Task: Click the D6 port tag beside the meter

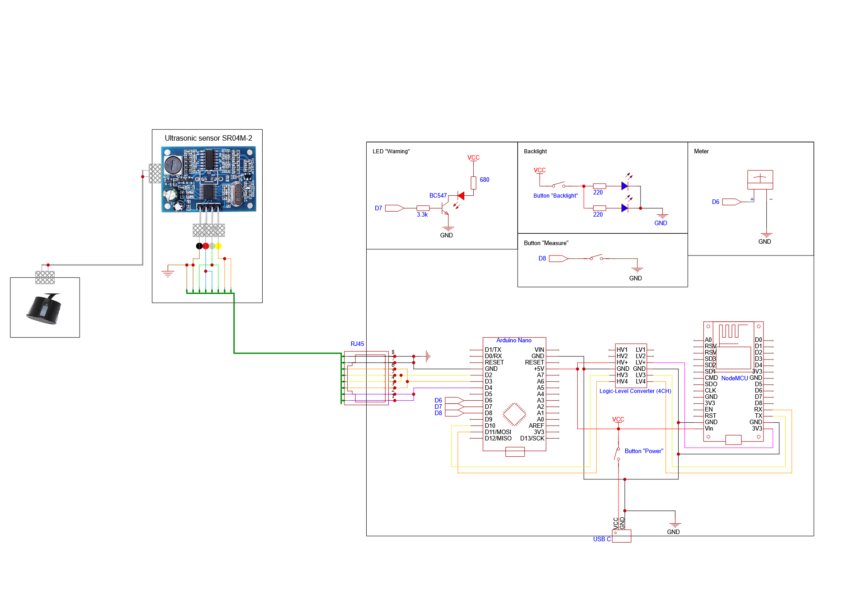Action: (731, 202)
